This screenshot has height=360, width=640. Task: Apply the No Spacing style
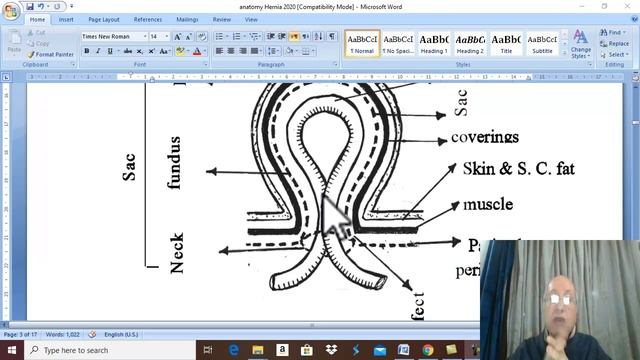tap(398, 43)
